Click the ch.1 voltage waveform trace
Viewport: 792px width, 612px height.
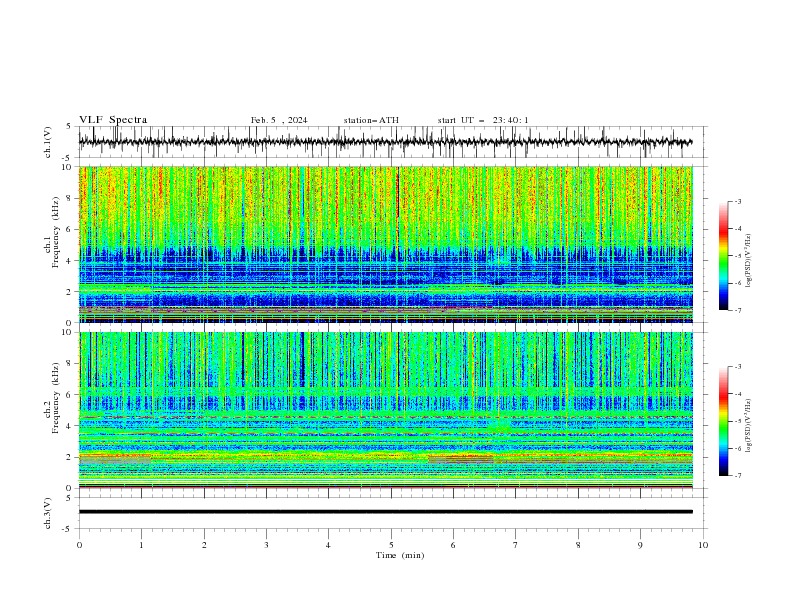[x=385, y=142]
